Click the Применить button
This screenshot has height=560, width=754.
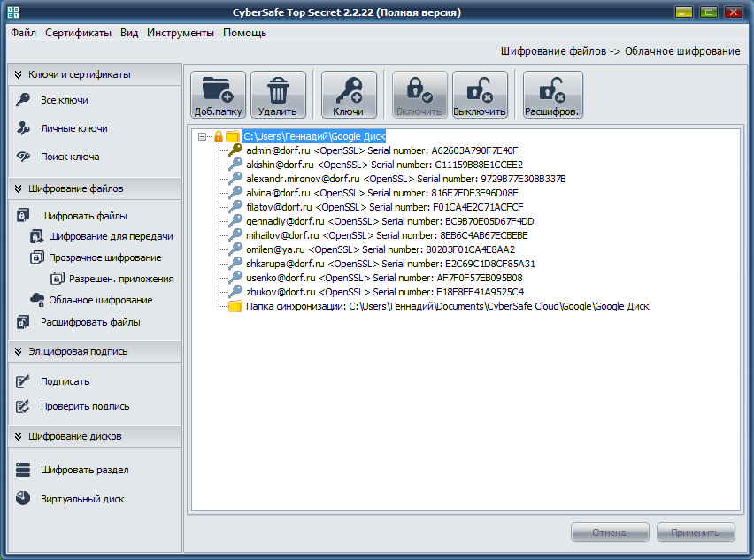click(696, 533)
